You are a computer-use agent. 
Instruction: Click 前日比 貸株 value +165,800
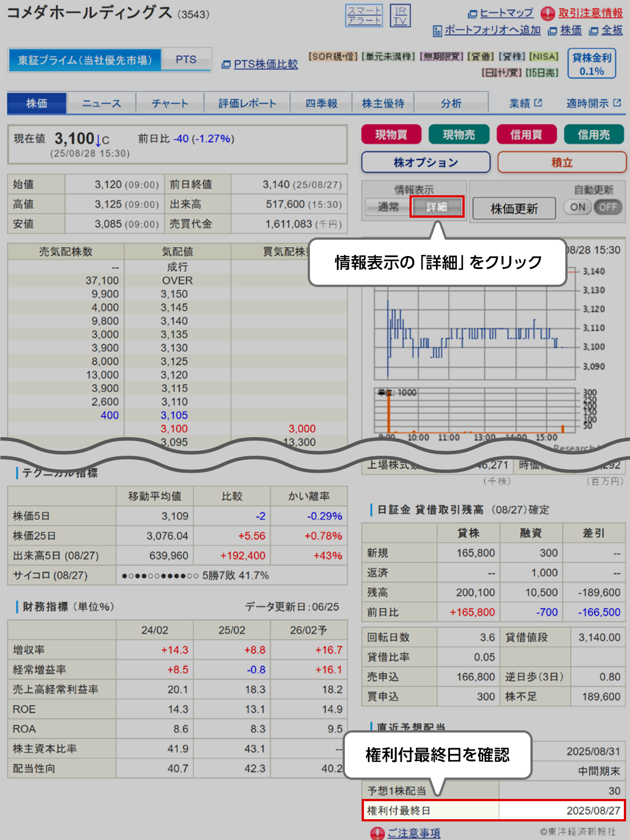click(472, 612)
